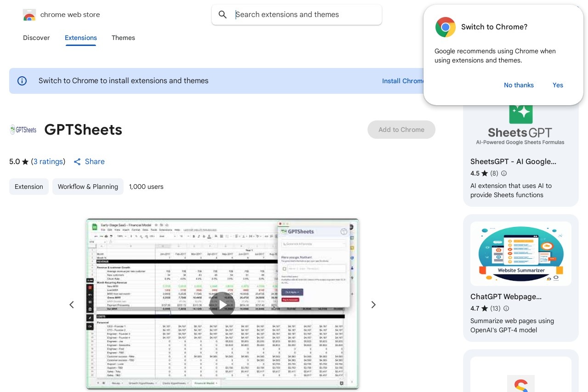Click info icon next to SheetsGPT rating
The width and height of the screenshot is (588, 392).
504,173
